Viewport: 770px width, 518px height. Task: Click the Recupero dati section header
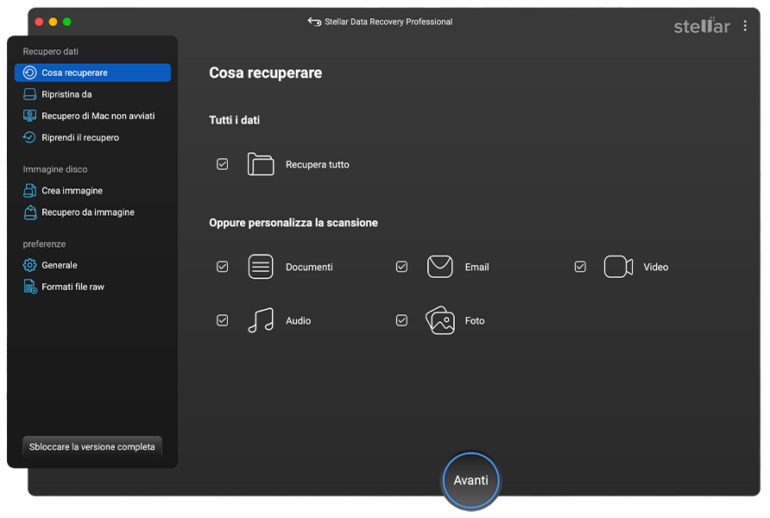pyautogui.click(x=51, y=52)
